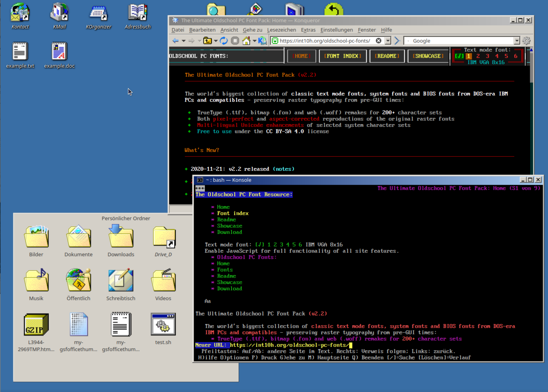Screen dimensions: 548x392
Task: Click into the Google search field
Action: (x=461, y=41)
